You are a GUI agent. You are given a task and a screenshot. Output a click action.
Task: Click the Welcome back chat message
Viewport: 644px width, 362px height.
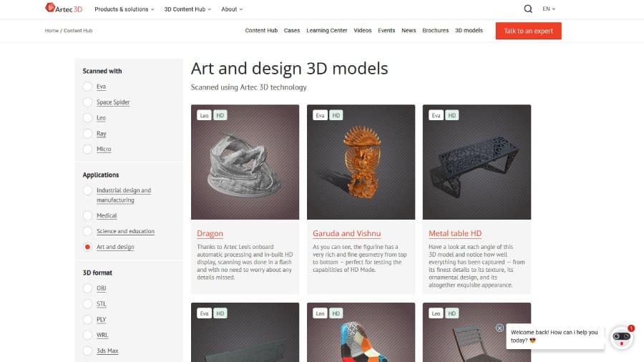coord(554,336)
